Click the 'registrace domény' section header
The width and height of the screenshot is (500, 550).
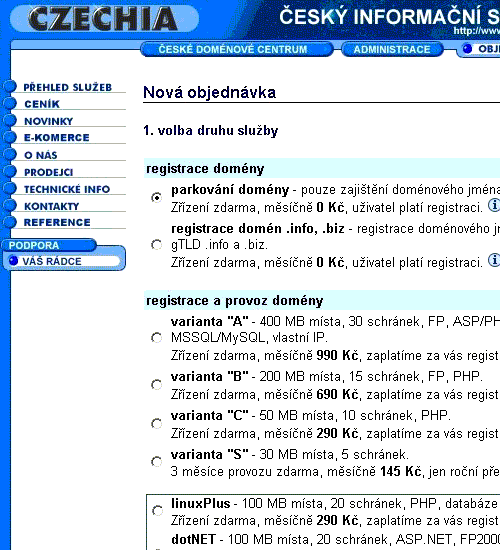tap(205, 169)
